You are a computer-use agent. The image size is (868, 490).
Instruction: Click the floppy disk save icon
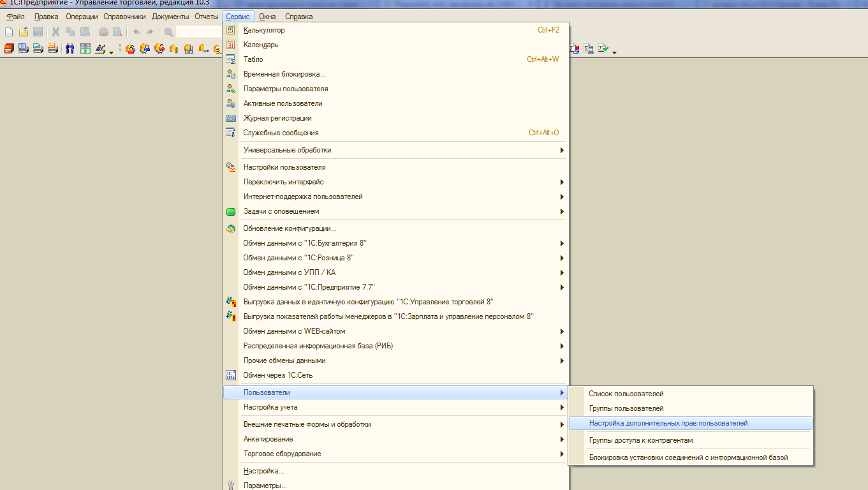(x=38, y=32)
